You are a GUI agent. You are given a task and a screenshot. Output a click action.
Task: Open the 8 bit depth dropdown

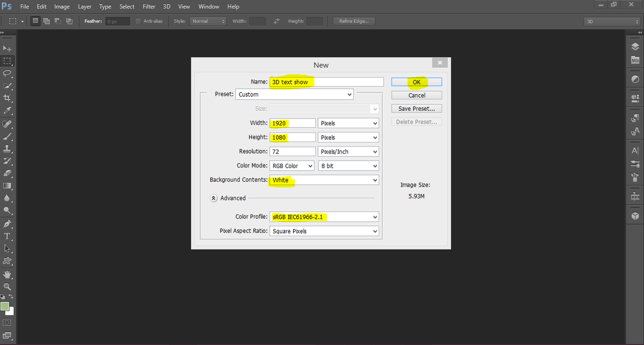click(x=348, y=166)
